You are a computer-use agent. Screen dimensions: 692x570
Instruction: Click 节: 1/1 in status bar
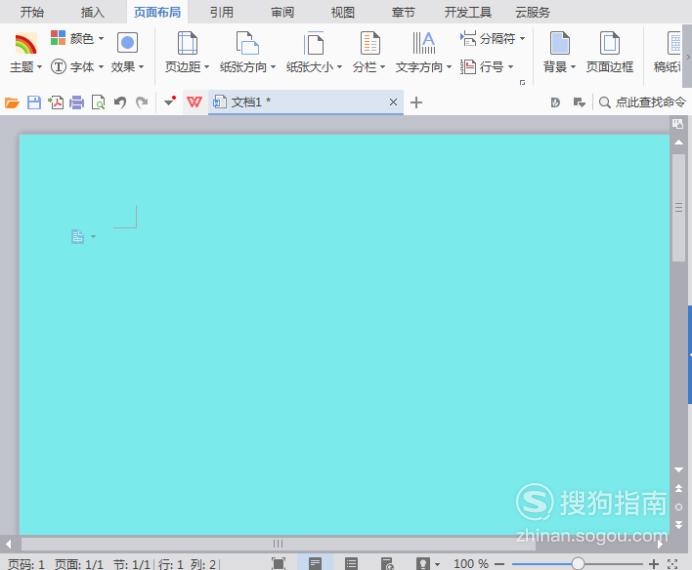coord(132,564)
